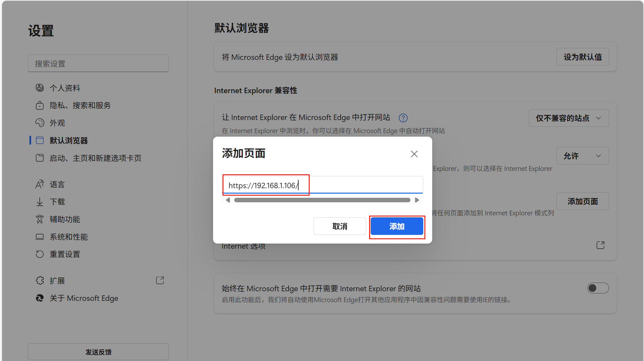
Task: Toggle 始终在 Microsoft Edge 中打开 switch
Action: (x=598, y=288)
